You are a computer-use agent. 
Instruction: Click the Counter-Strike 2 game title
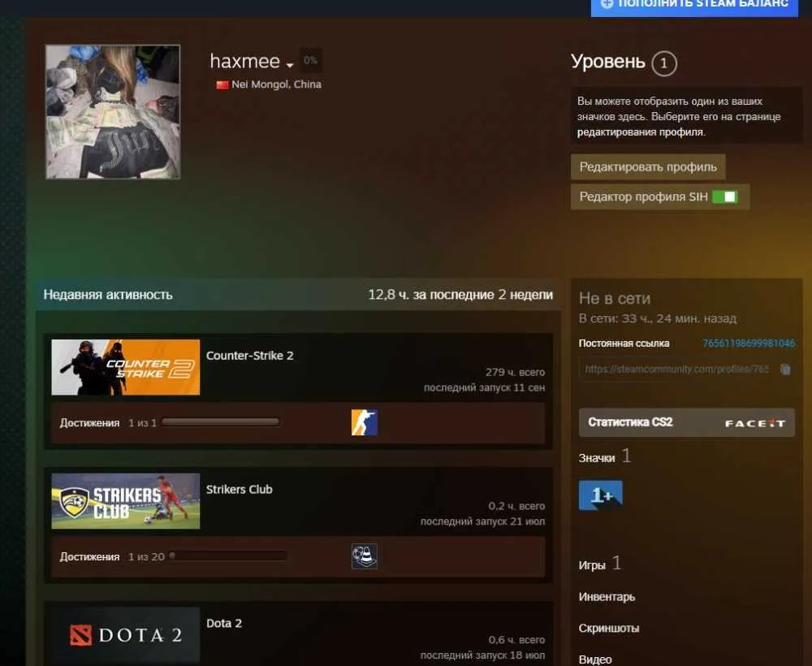click(249, 356)
